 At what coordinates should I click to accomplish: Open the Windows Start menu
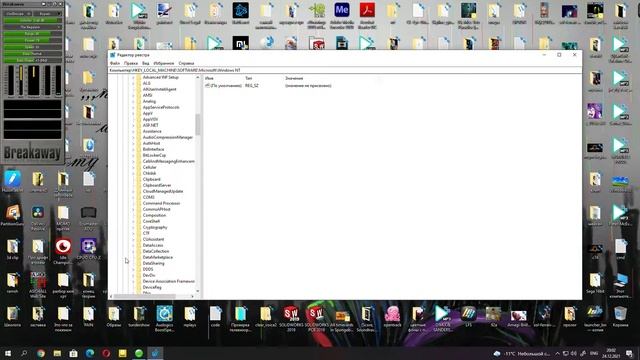8,353
